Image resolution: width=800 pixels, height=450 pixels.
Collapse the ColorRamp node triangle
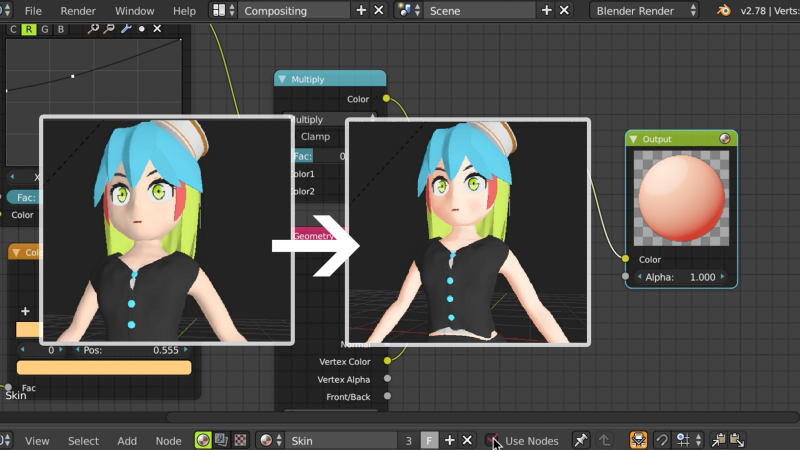point(16,252)
